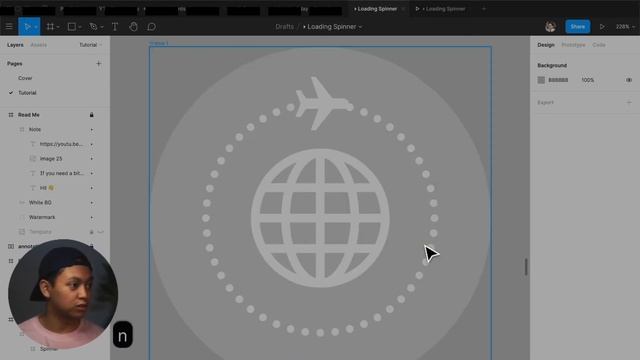640x360 pixels.
Task: Open Move tool options dropdown arrow
Action: [x=36, y=27]
